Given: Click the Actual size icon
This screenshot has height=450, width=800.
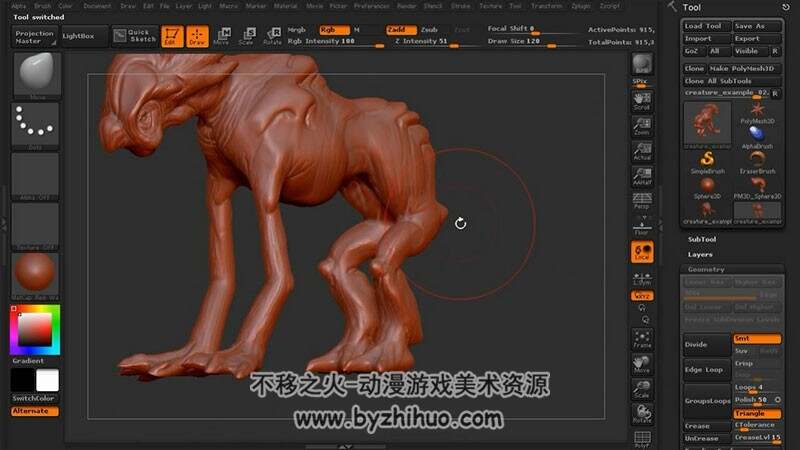Looking at the screenshot, I should coord(642,152).
